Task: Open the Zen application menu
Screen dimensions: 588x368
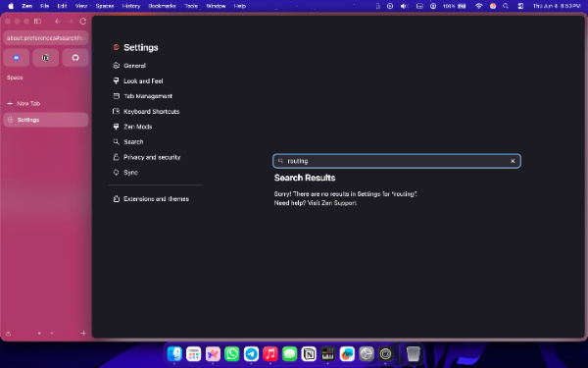Action: [x=27, y=6]
